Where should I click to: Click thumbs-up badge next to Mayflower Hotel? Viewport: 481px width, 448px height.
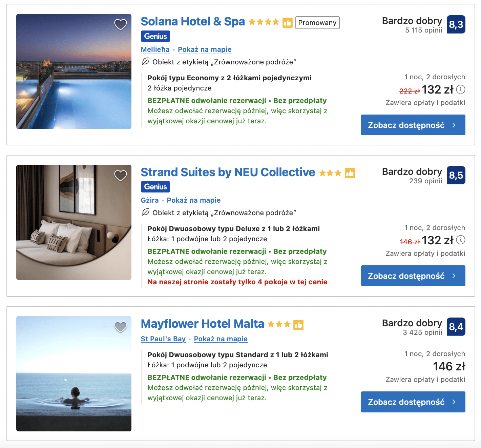click(298, 325)
